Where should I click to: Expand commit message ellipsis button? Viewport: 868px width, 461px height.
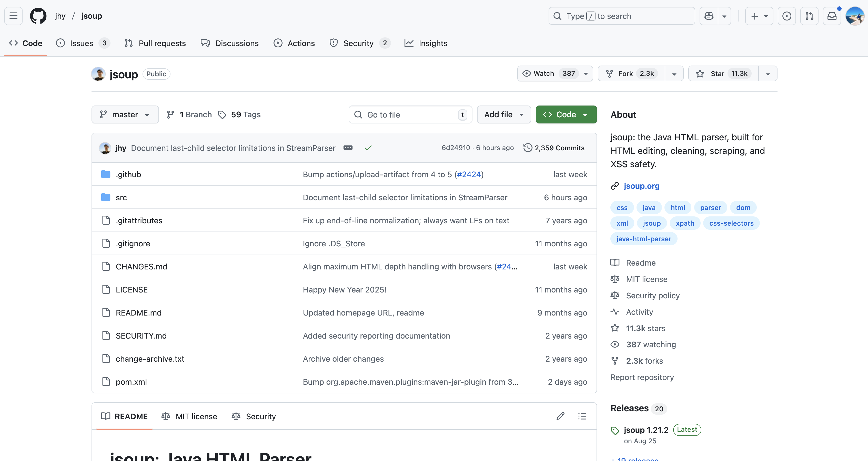[x=348, y=148]
